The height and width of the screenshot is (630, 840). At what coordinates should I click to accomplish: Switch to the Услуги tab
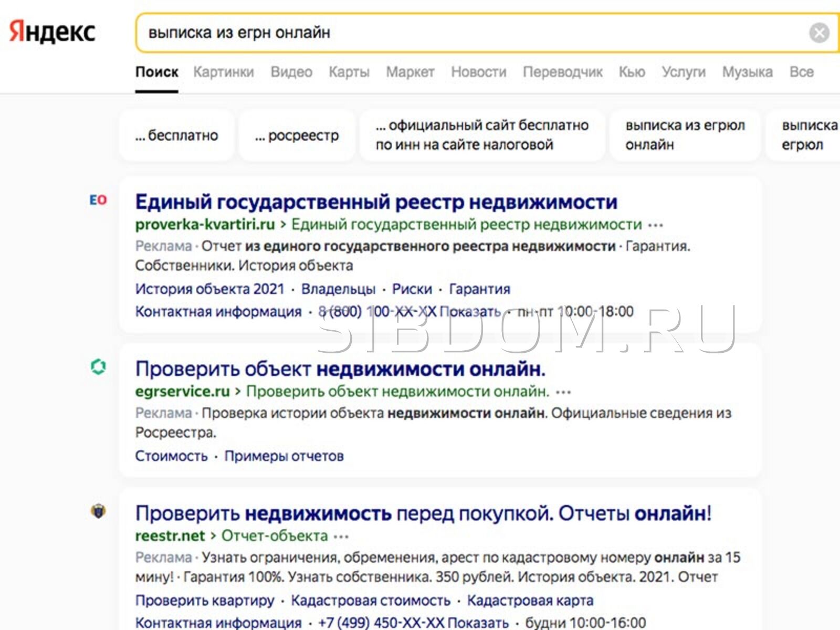pyautogui.click(x=684, y=72)
